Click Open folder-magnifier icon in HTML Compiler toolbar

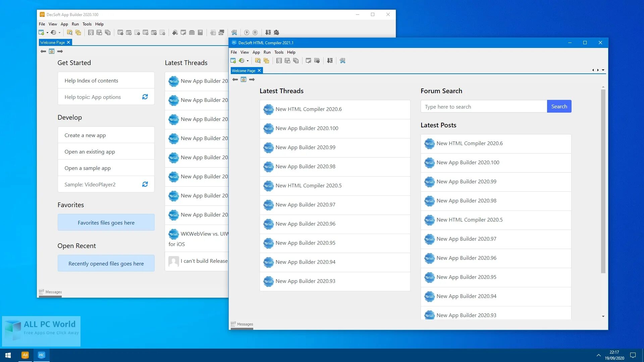tap(258, 61)
